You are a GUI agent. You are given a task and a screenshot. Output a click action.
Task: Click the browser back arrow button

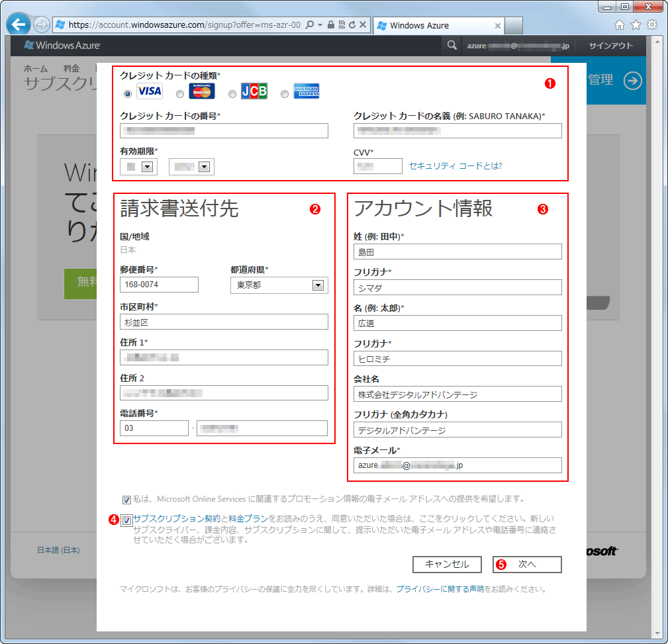tap(19, 24)
